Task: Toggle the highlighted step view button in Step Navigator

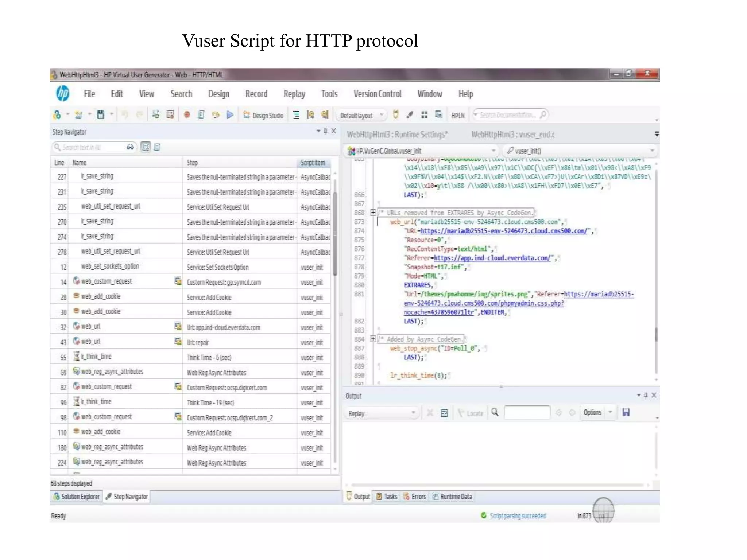Action: [146, 147]
